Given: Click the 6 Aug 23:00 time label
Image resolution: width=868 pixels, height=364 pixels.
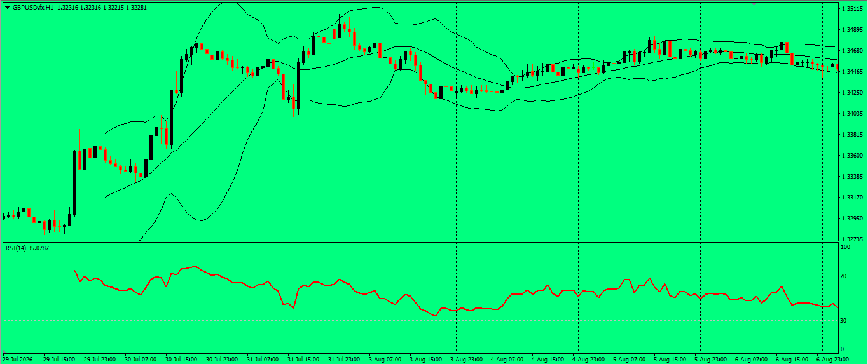Looking at the screenshot, I should pos(832,360).
